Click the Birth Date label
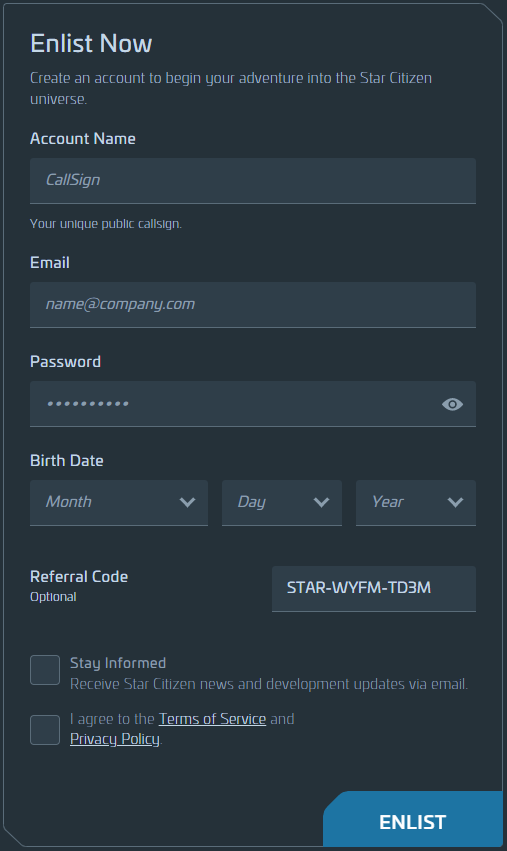 (x=67, y=460)
